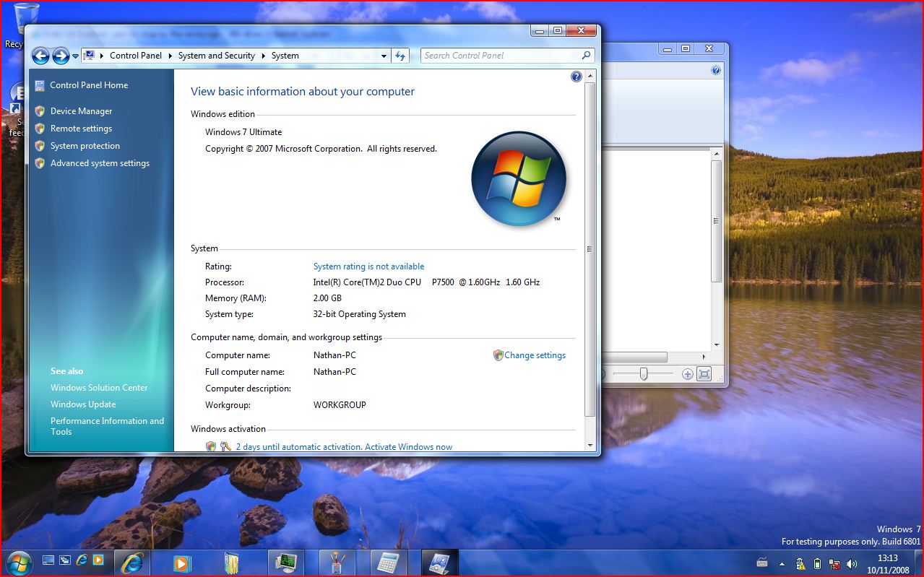Screen dimensions: 924x577
Task: Open the Windows Update link
Action: click(x=83, y=404)
